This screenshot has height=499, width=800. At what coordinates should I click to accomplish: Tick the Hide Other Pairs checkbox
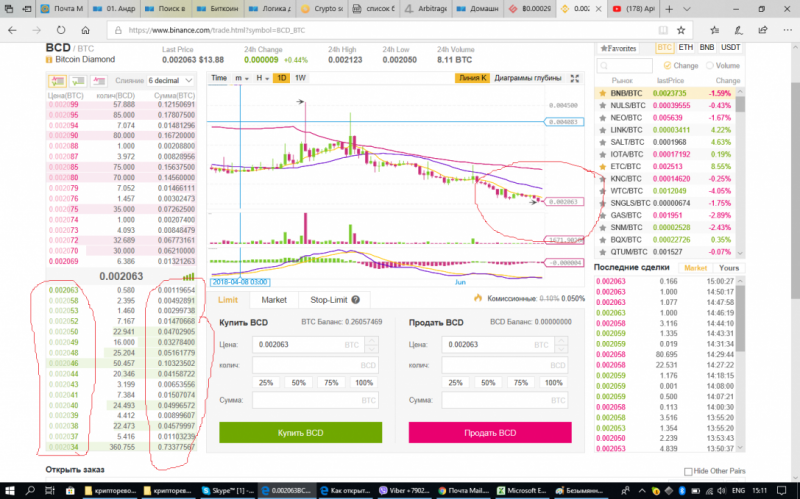(x=688, y=471)
